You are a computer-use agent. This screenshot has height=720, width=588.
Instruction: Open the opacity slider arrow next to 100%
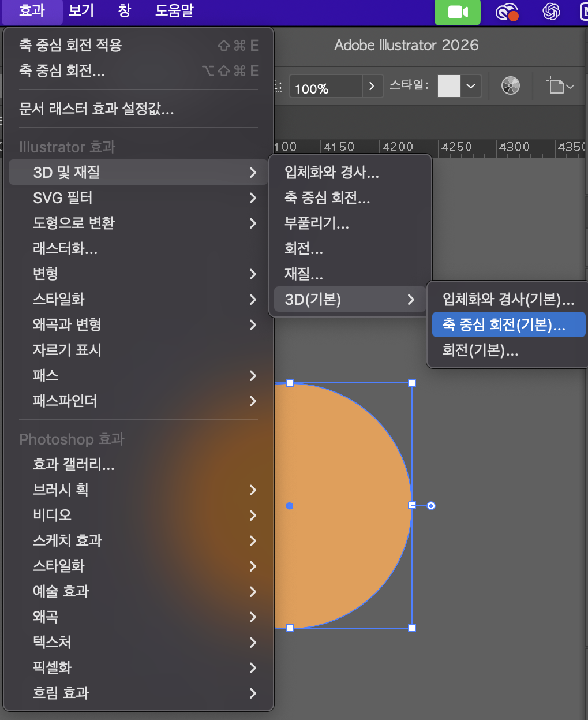[372, 87]
